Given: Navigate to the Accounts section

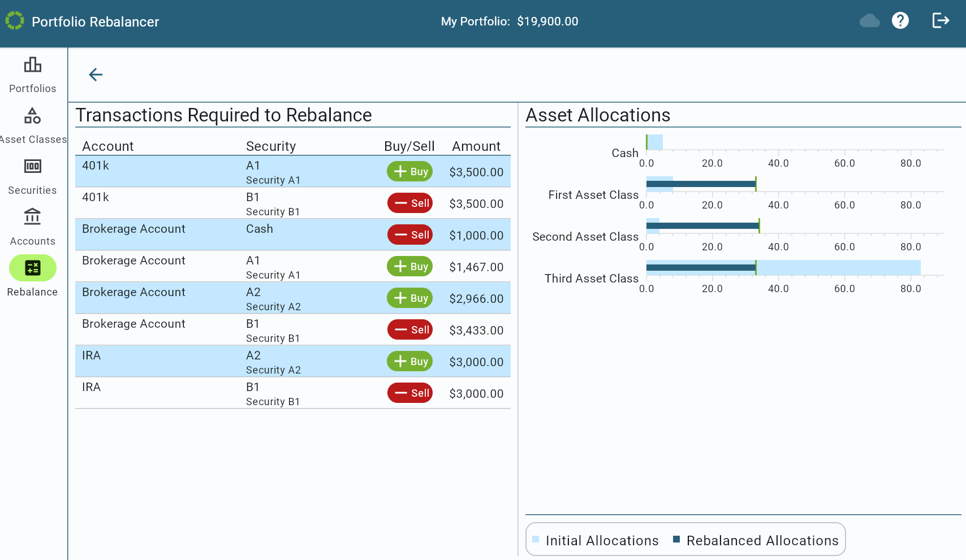Looking at the screenshot, I should point(32,225).
